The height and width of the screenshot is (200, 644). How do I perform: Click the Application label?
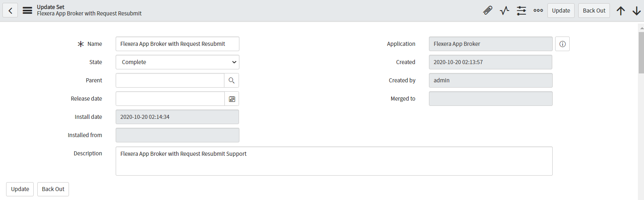(x=401, y=44)
